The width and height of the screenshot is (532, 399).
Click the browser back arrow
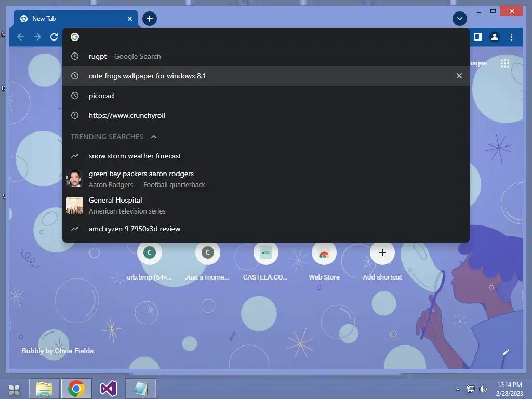(21, 37)
